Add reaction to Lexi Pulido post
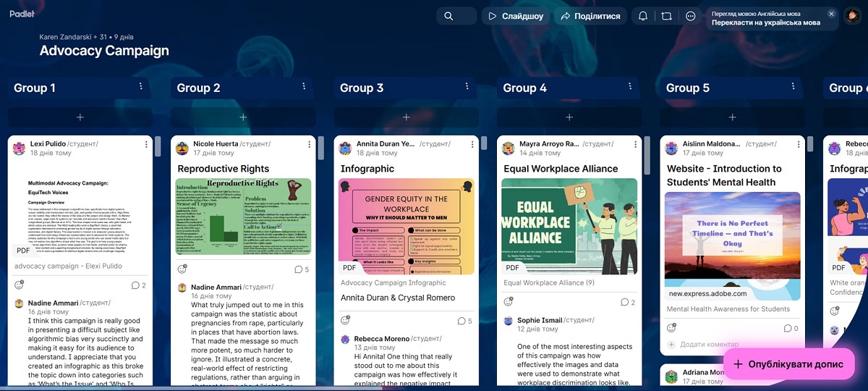 click(20, 285)
